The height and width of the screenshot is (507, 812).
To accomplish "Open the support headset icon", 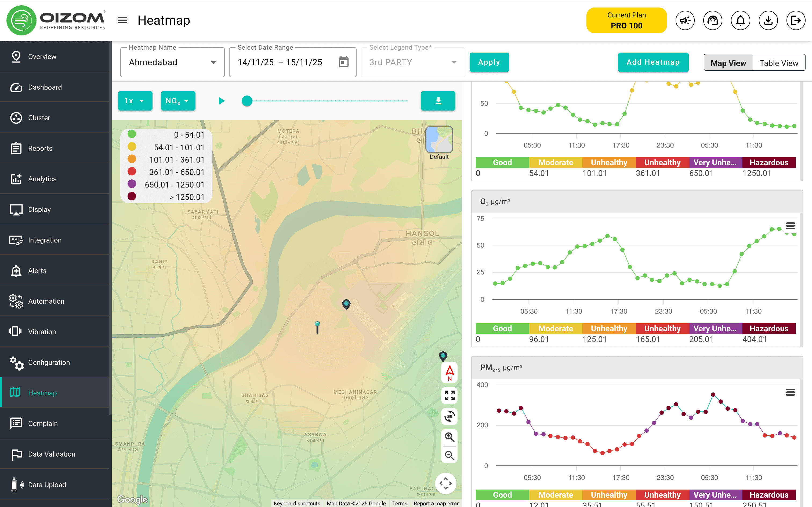I will (x=713, y=20).
